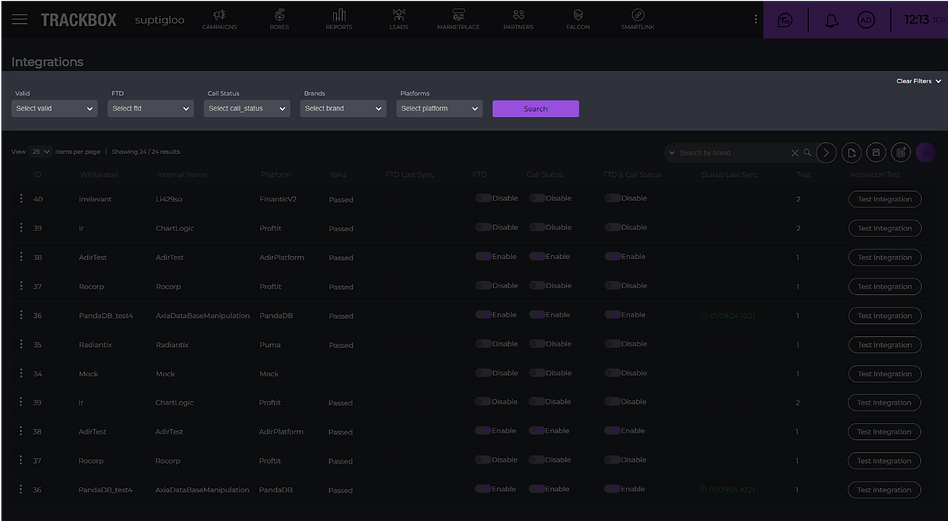Click the columns settings icon
The height and width of the screenshot is (521, 948).
pyautogui.click(x=901, y=153)
